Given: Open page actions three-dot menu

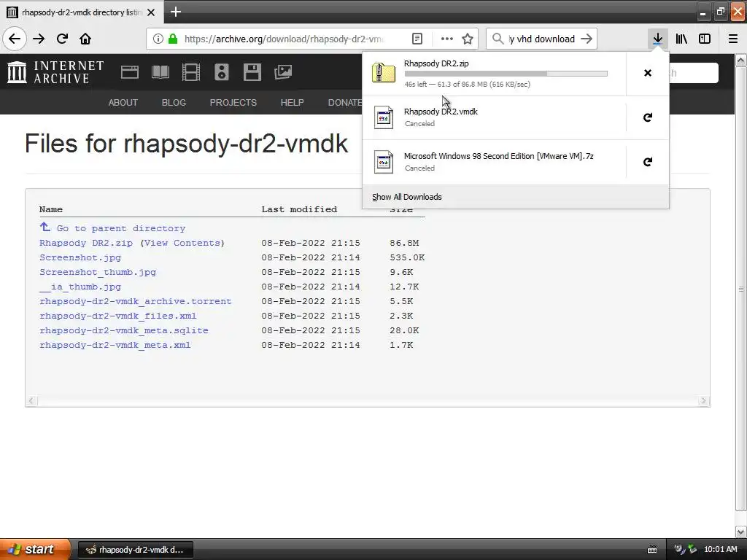Looking at the screenshot, I should [447, 39].
